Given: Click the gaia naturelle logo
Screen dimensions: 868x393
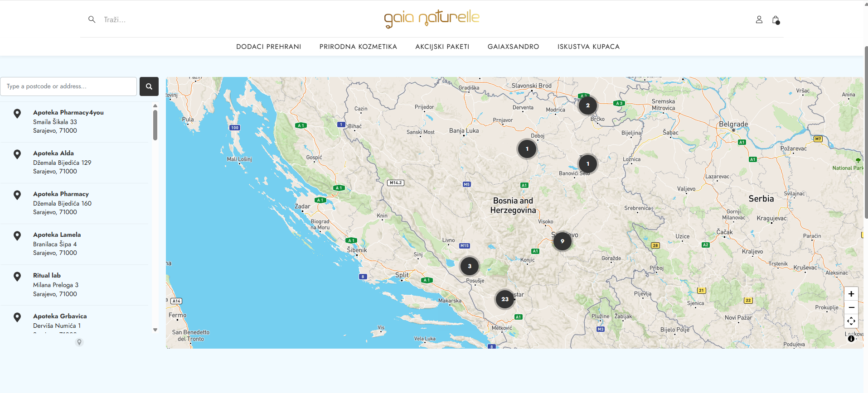Looking at the screenshot, I should pyautogui.click(x=432, y=19).
